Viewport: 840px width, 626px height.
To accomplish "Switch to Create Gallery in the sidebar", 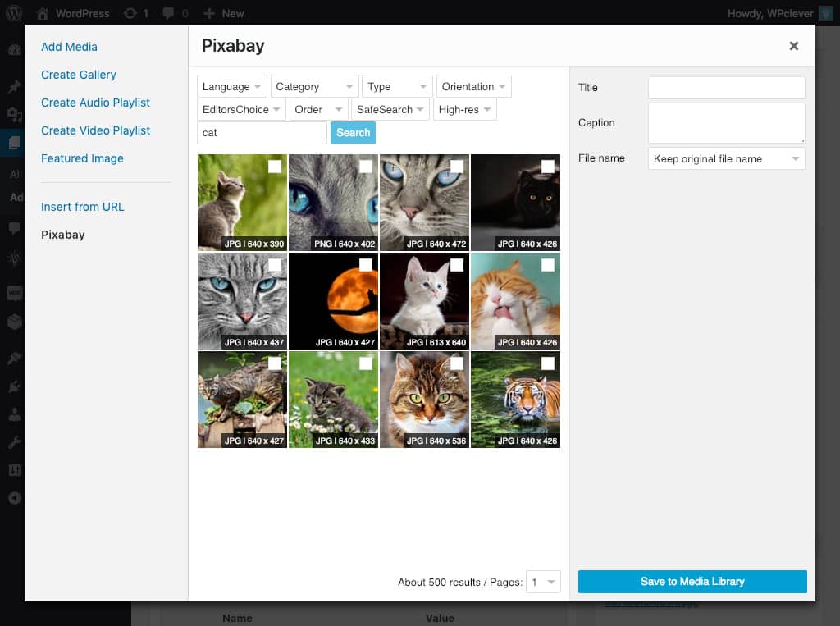I will click(79, 75).
